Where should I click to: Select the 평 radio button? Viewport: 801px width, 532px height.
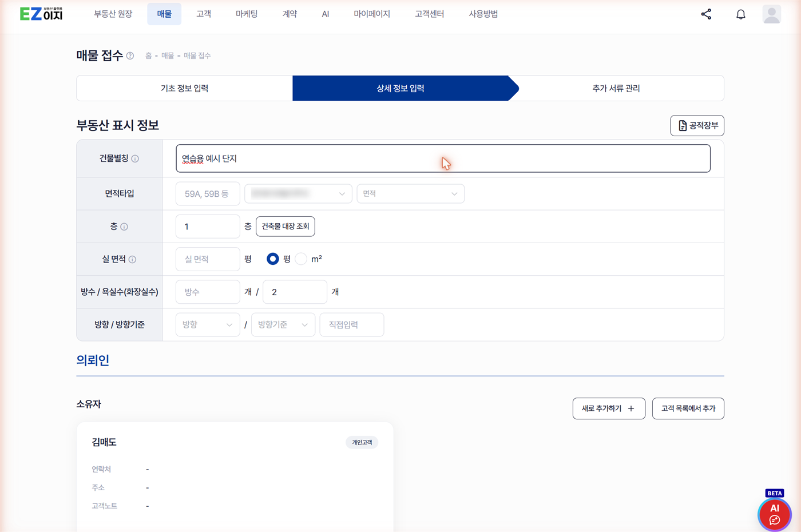[273, 259]
